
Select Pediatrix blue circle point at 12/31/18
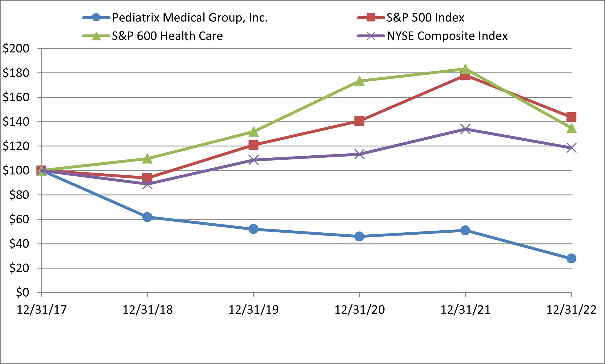point(147,217)
